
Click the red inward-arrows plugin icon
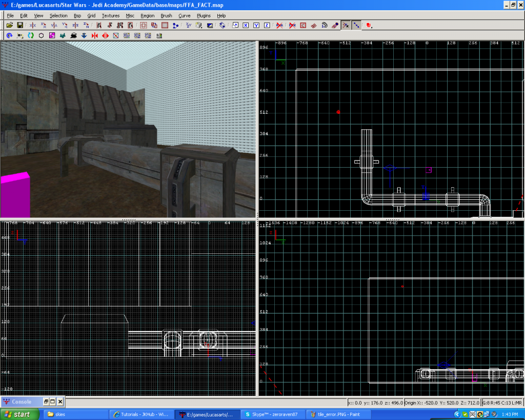click(95, 35)
